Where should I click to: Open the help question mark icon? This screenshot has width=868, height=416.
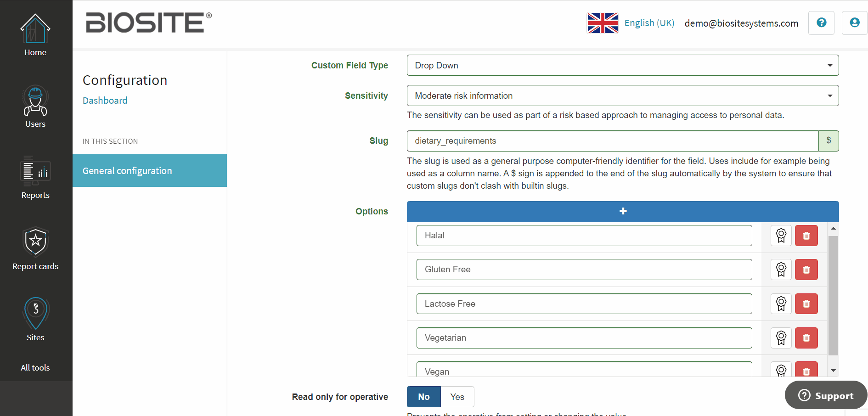click(821, 22)
